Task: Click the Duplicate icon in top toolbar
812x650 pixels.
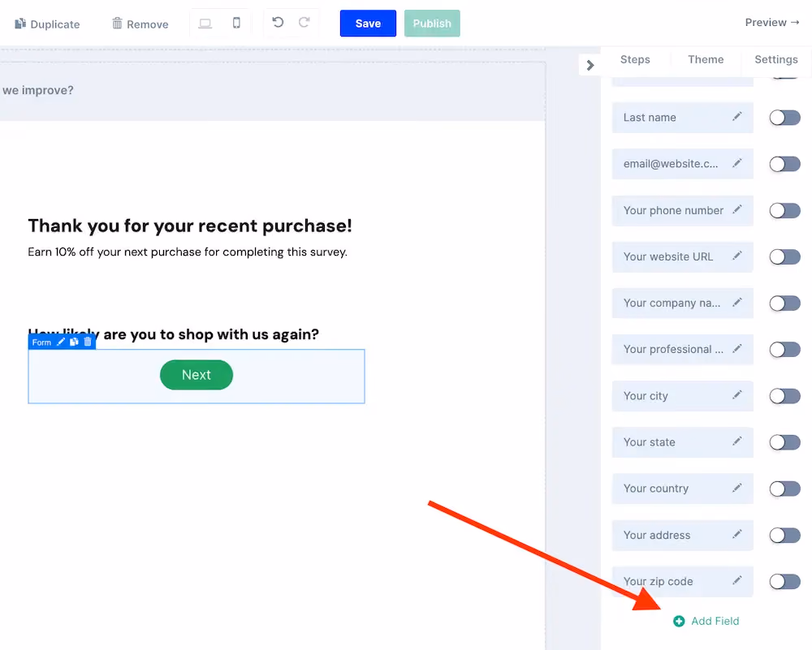Action: click(x=20, y=24)
